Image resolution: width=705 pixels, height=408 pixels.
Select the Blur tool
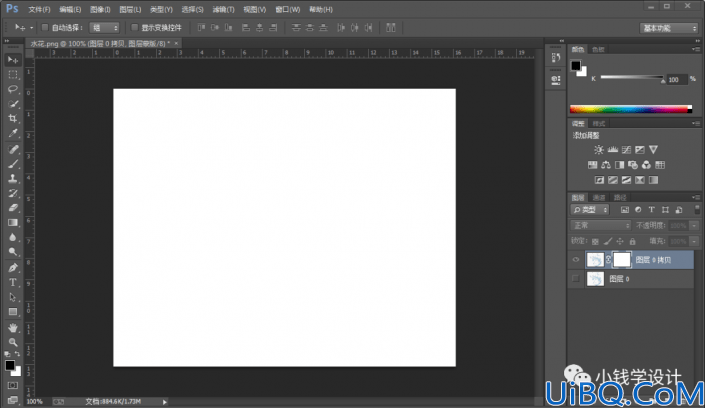pos(13,237)
